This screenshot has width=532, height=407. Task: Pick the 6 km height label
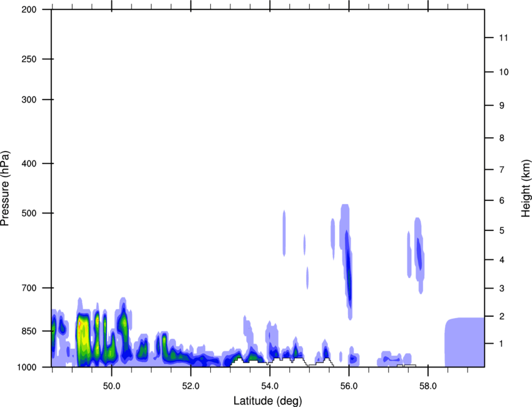coord(502,200)
